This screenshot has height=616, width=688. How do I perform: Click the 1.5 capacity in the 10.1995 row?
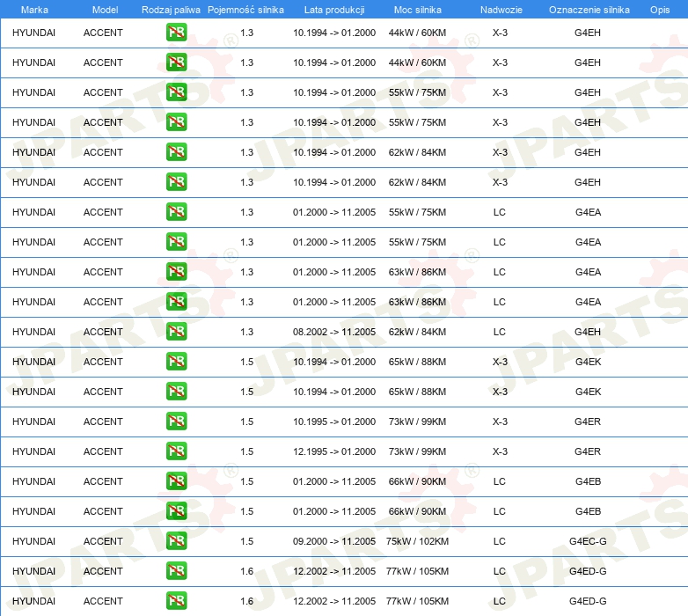tap(246, 422)
